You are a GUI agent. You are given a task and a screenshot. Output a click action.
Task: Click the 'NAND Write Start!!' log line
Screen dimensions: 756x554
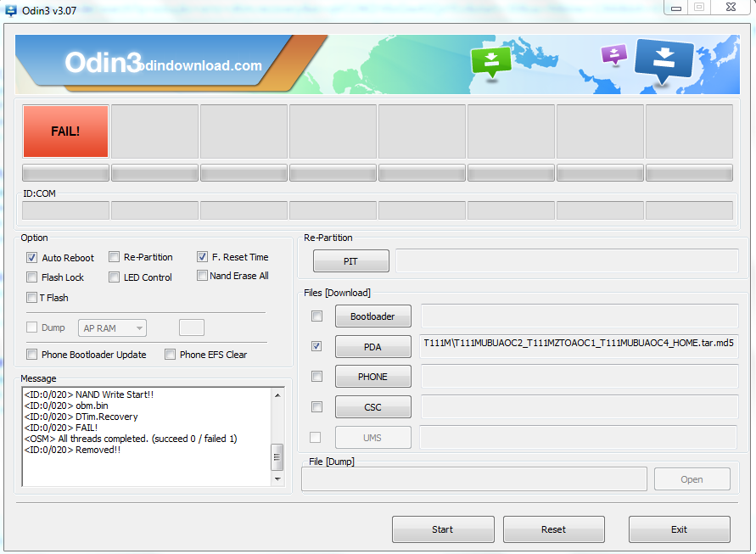[x=89, y=395]
